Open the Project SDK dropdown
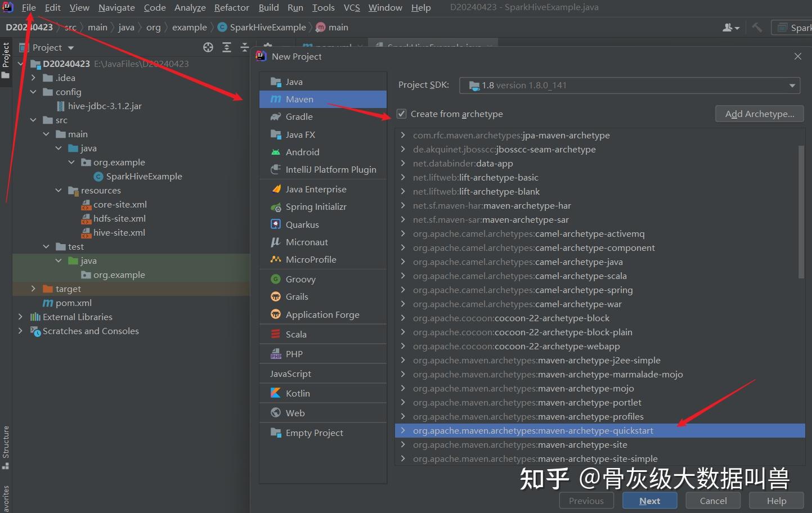This screenshot has height=513, width=812. pyautogui.click(x=793, y=85)
